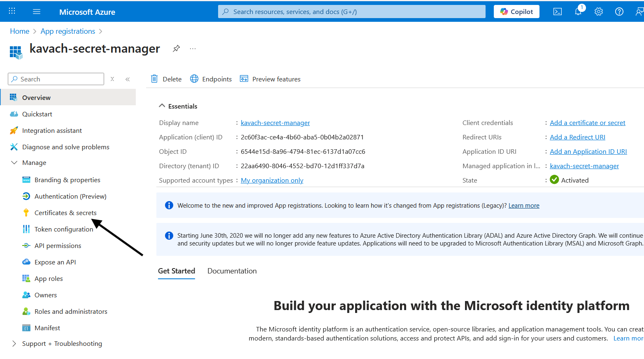Go to Home breadcrumb
Screen dimensions: 644x359
click(x=20, y=31)
